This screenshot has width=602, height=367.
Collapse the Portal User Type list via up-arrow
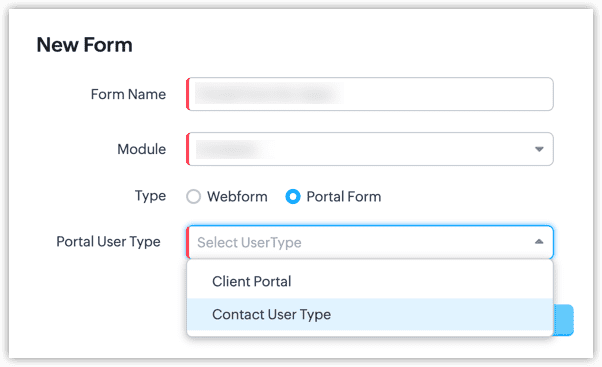coord(539,241)
